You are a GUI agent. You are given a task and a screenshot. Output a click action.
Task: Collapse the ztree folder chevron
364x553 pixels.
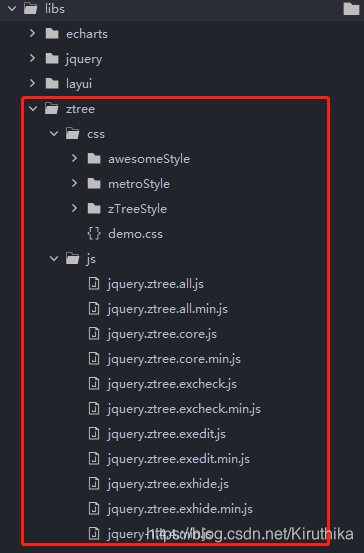(x=33, y=109)
